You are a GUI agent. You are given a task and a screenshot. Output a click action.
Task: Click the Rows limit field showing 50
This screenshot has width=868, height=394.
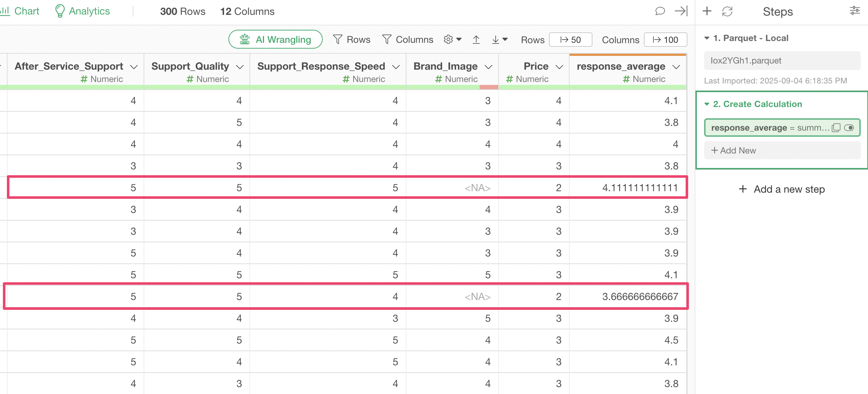pos(570,40)
